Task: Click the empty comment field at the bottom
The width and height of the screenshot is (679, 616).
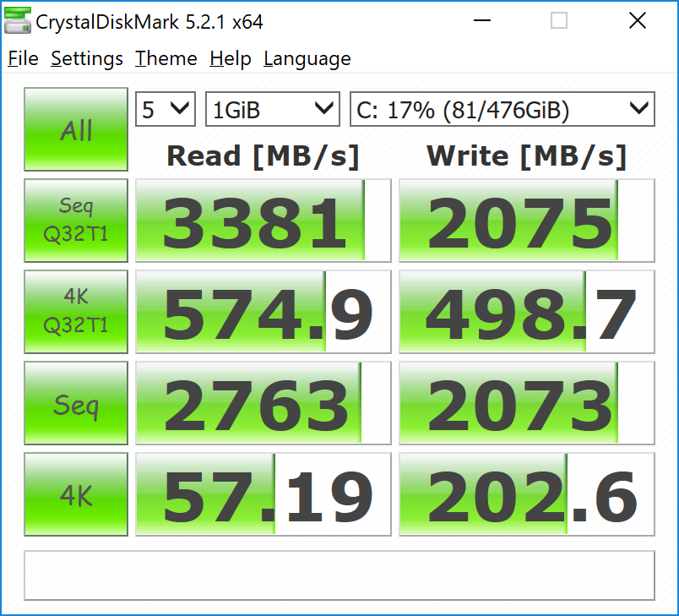Action: click(x=339, y=575)
